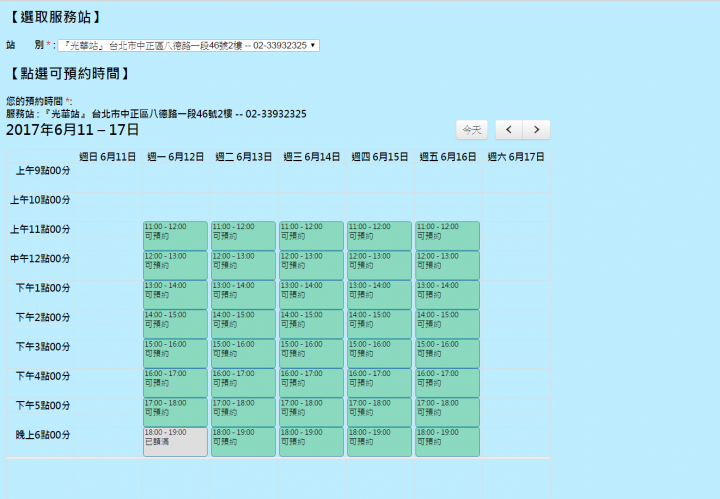Pick Thursday 6月15日 16:00 - 17:00 slot
720x499 pixels.
[x=379, y=383]
